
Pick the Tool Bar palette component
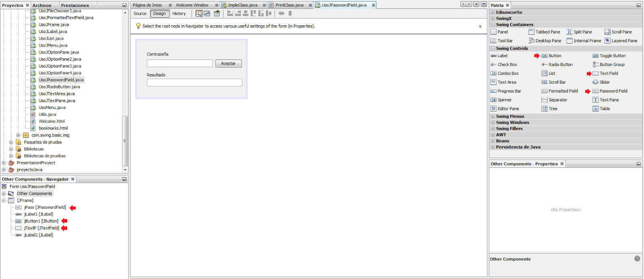point(502,41)
